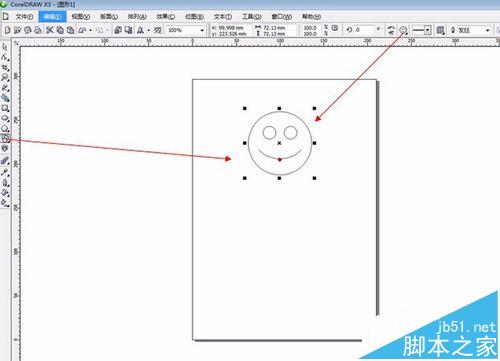
Task: Click the Mirror buttons icon
Action: [x=391, y=30]
